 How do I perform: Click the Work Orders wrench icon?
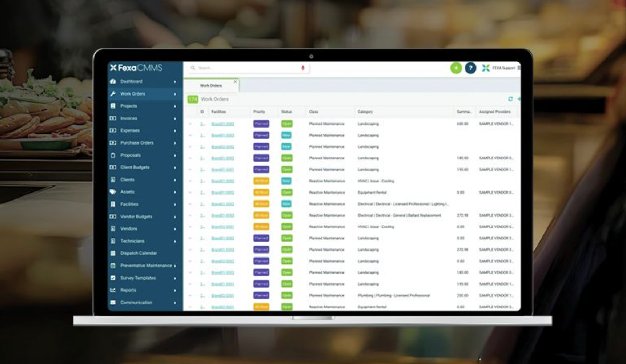[x=113, y=94]
